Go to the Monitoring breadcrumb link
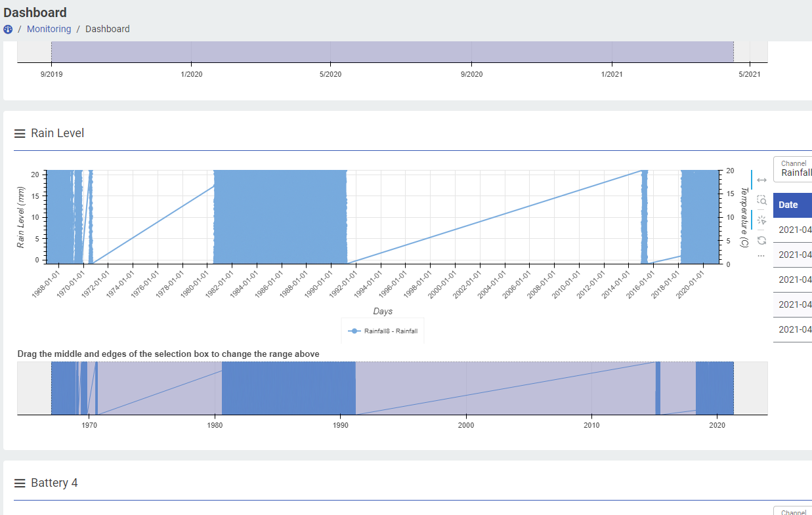The height and width of the screenshot is (515, 812). (x=49, y=29)
